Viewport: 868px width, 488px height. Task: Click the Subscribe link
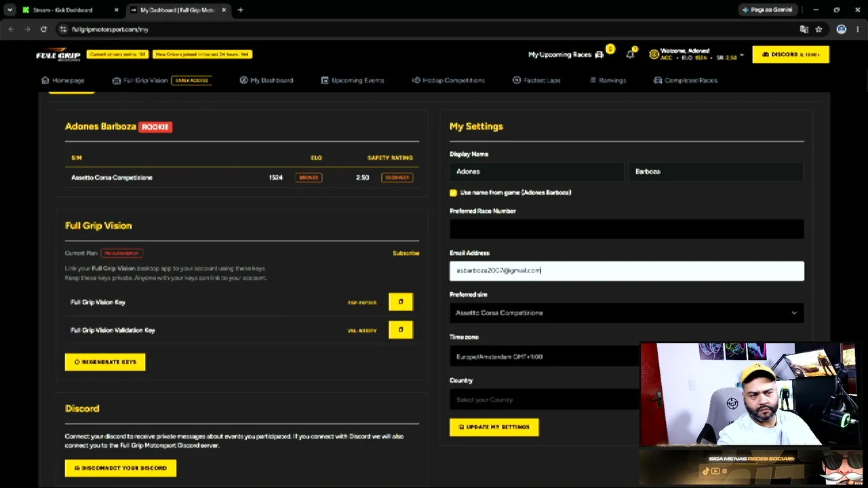coord(406,253)
